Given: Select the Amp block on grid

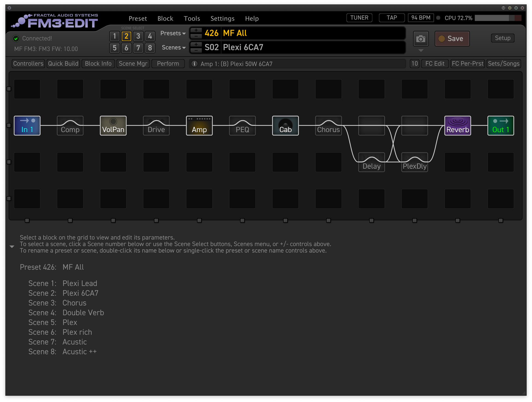Looking at the screenshot, I should 199,126.
